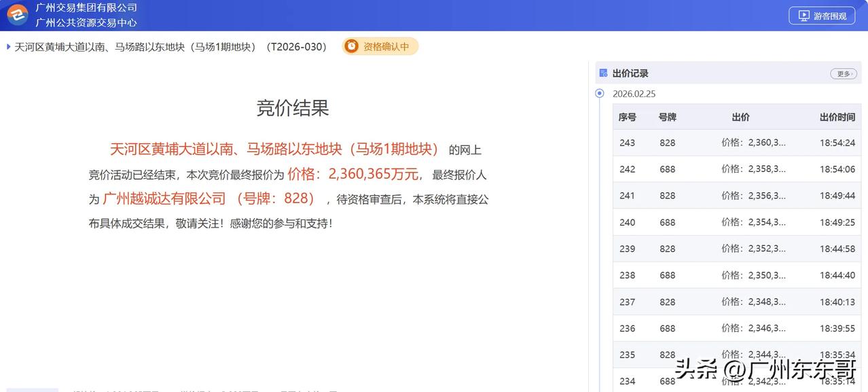868x392 pixels.
Task: Click the 出价记录 panel title
Action: point(630,73)
